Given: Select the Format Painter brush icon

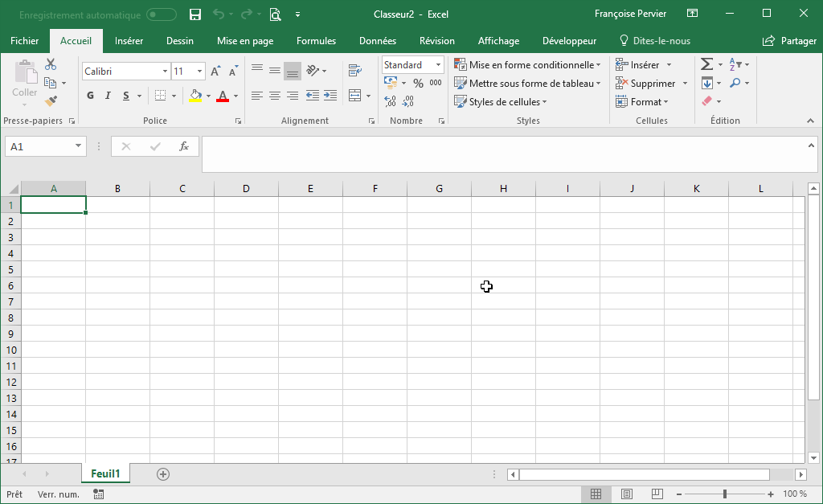Looking at the screenshot, I should 51,101.
